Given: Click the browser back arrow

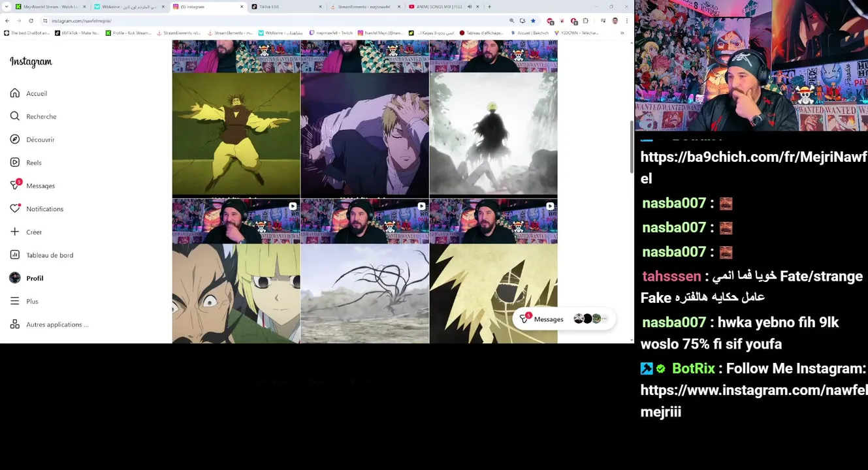Looking at the screenshot, I should [7, 21].
